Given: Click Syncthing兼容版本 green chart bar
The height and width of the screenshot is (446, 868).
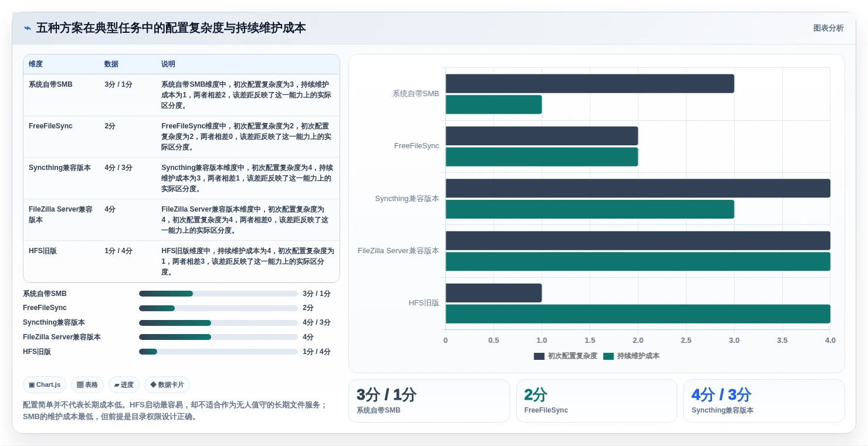Looking at the screenshot, I should click(x=590, y=209).
